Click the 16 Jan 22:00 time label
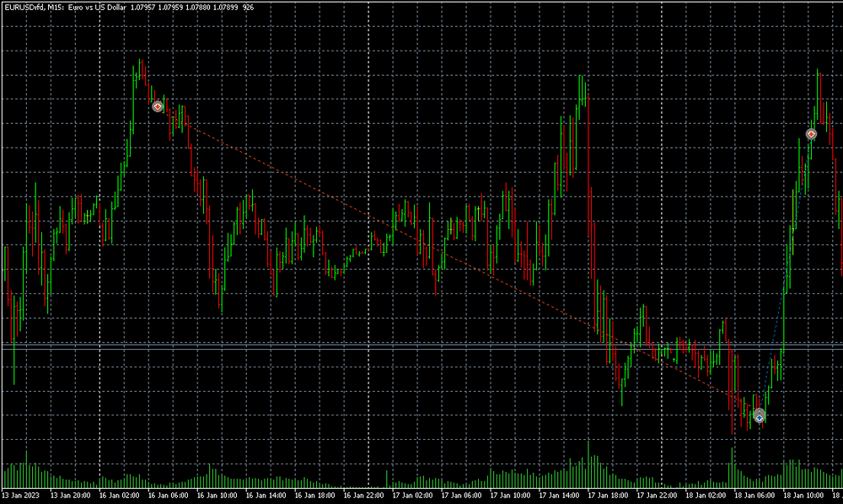This screenshot has height=504, width=843. pos(363,496)
